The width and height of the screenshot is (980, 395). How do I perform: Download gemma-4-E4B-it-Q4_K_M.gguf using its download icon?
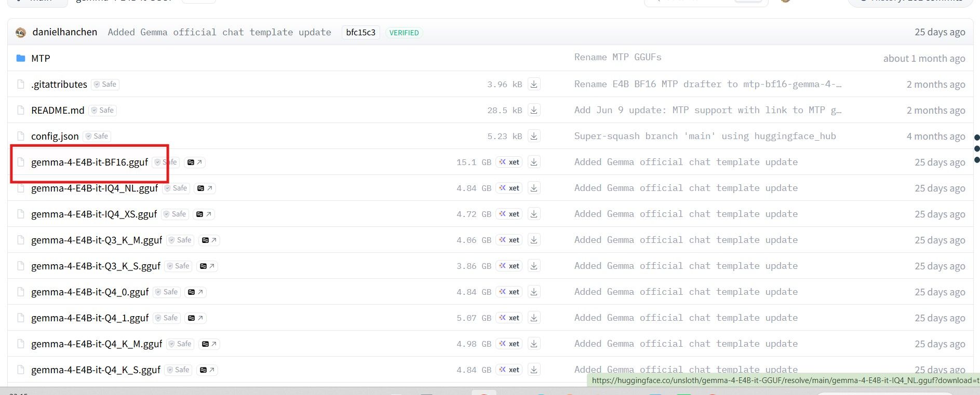[x=534, y=344]
